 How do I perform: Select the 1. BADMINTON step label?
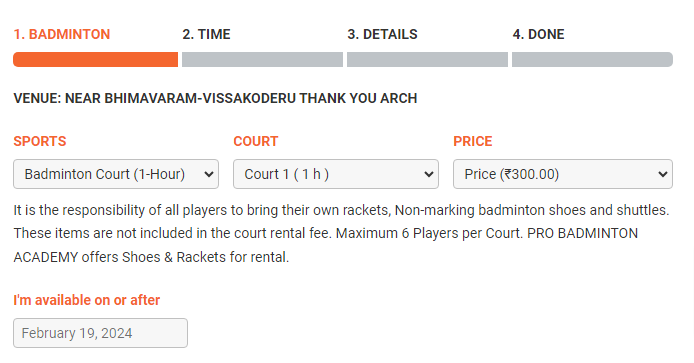point(62,34)
